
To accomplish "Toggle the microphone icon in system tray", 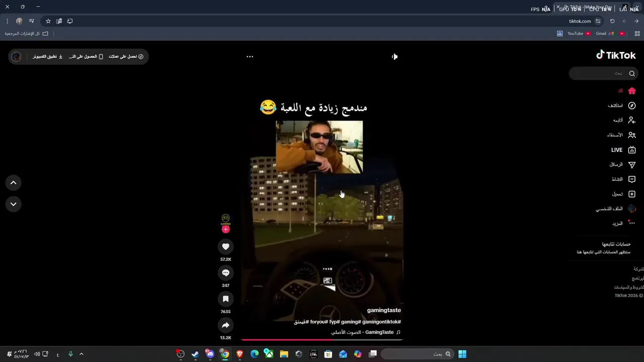I will pyautogui.click(x=70, y=354).
